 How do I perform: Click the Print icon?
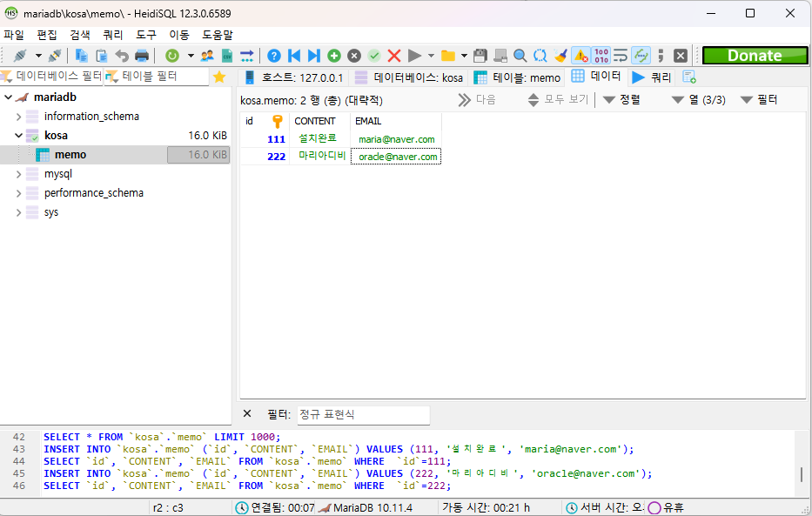[141, 56]
